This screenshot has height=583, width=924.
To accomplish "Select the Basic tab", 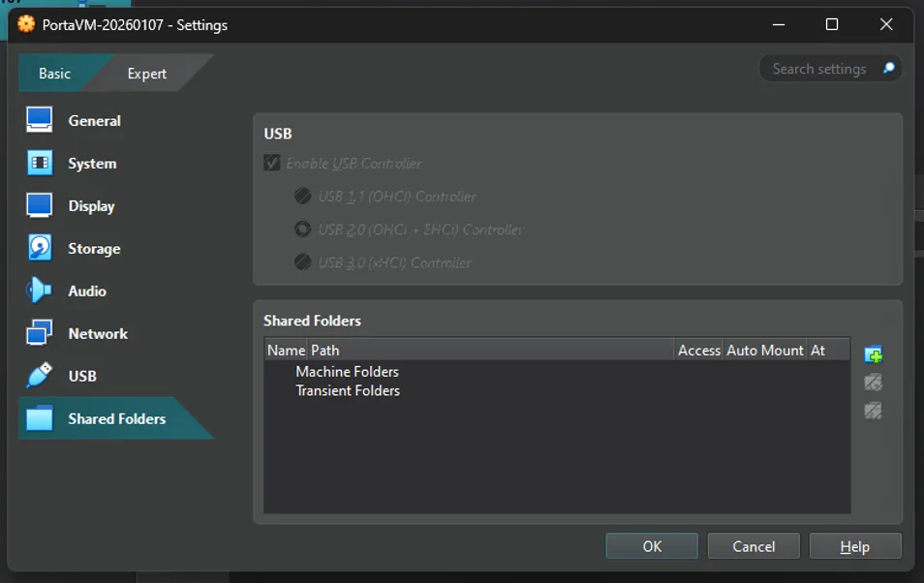I will pyautogui.click(x=53, y=73).
